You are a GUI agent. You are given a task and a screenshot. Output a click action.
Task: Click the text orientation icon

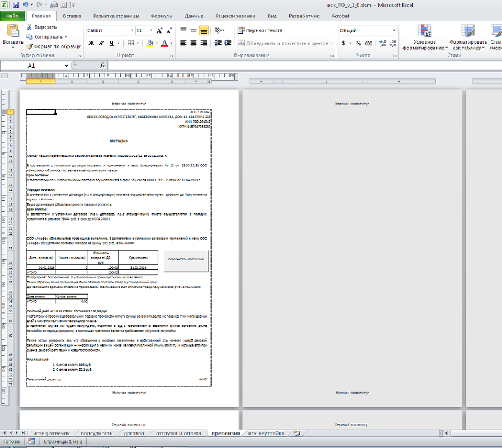218,30
